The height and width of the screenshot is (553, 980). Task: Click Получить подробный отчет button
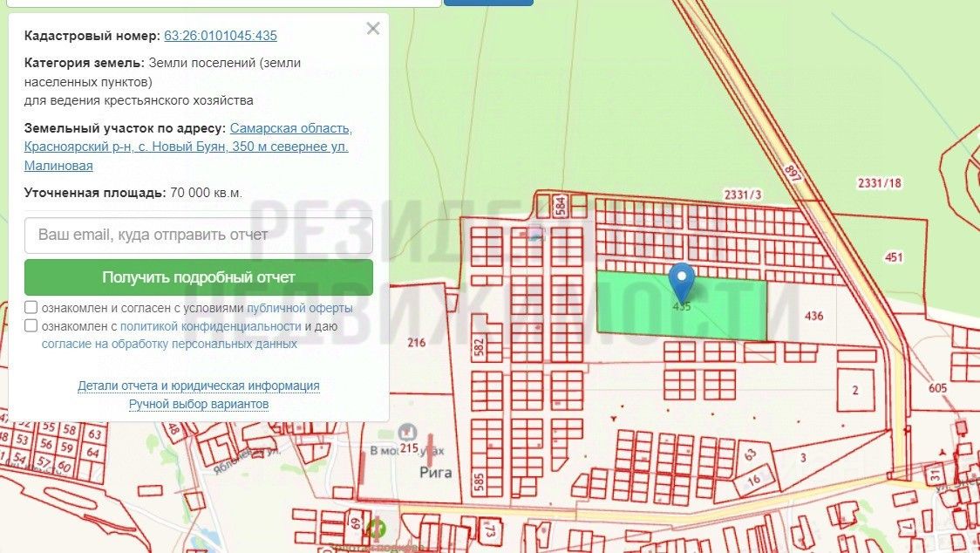199,277
